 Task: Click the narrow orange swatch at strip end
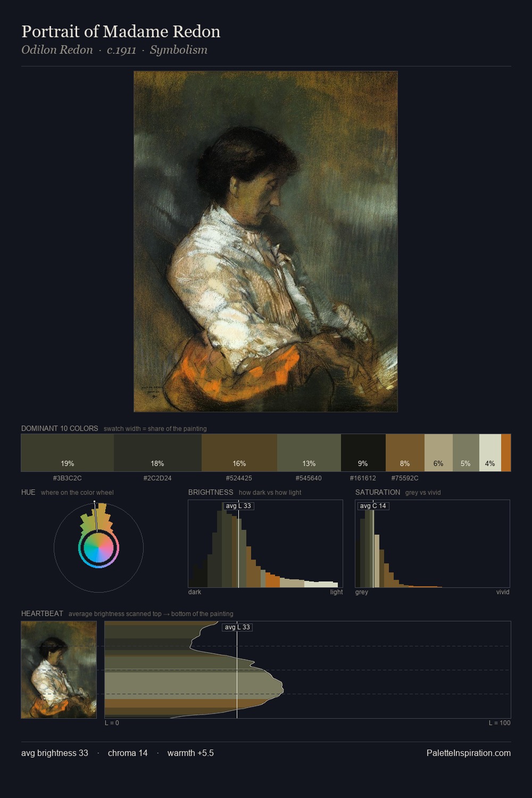click(506, 453)
